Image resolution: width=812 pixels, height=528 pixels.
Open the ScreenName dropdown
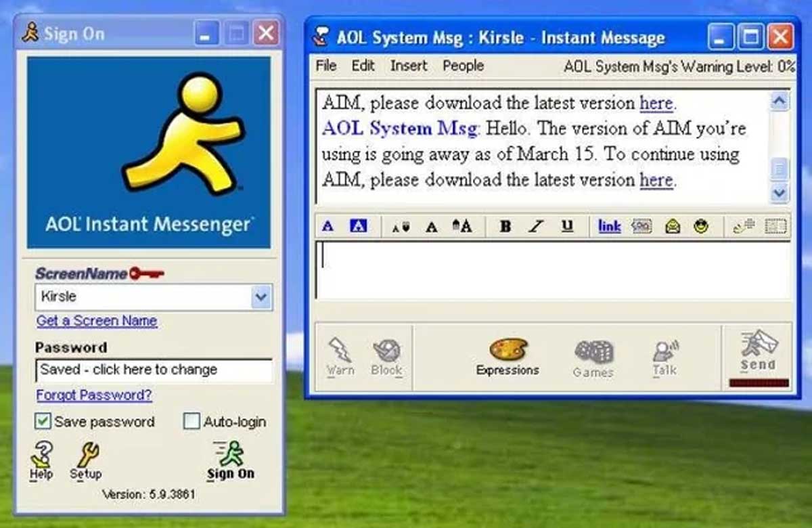click(x=260, y=296)
